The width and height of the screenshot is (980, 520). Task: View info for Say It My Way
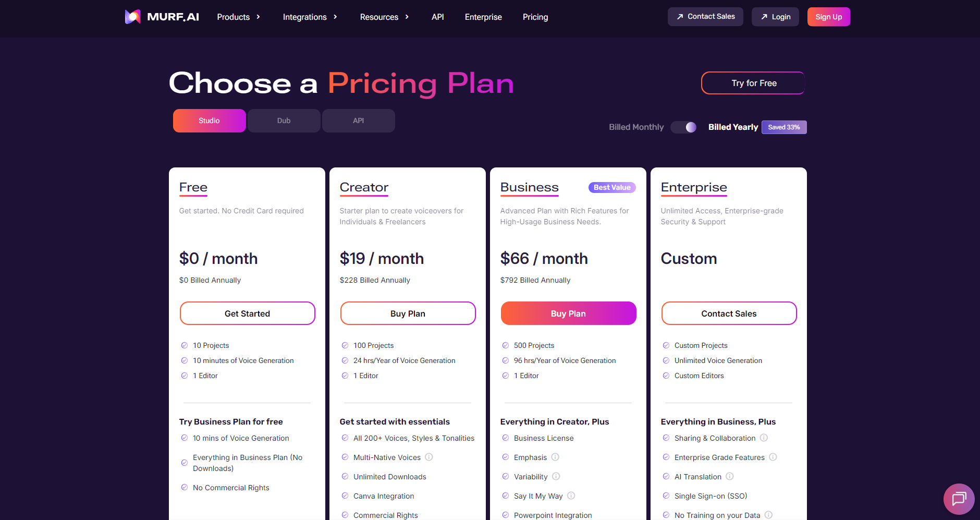coord(571,495)
